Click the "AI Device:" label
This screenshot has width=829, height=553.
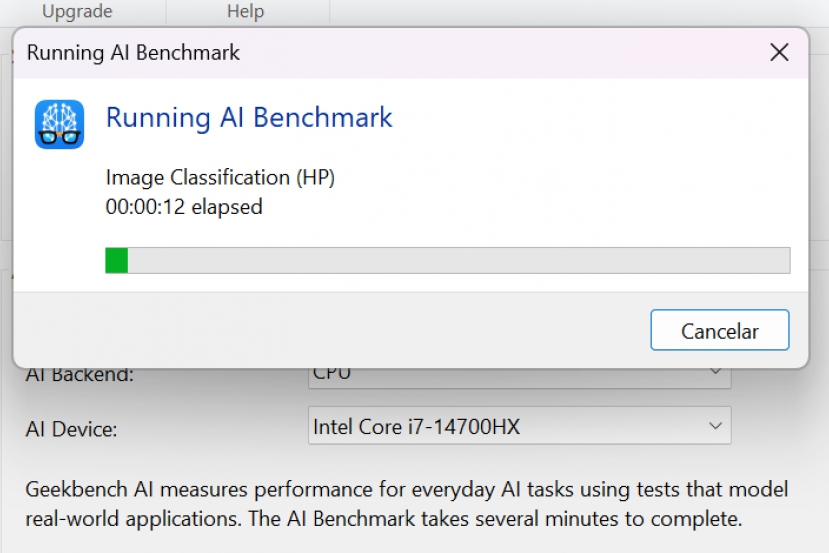click(71, 429)
